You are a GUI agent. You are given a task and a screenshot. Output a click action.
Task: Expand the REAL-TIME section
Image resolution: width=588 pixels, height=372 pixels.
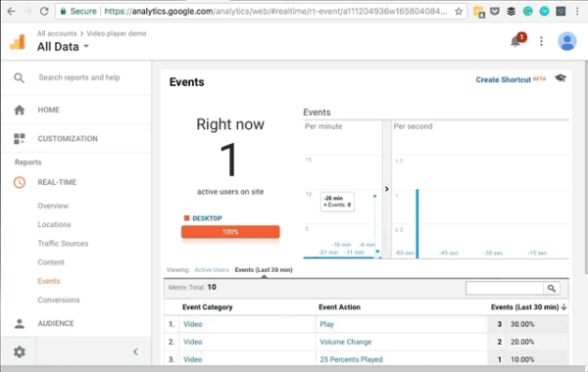click(57, 182)
